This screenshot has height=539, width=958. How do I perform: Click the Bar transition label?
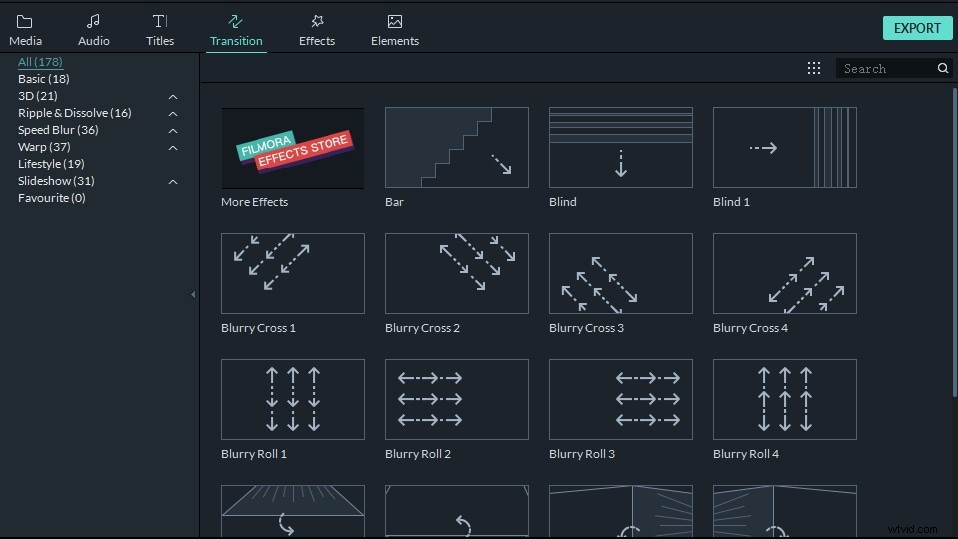point(394,202)
